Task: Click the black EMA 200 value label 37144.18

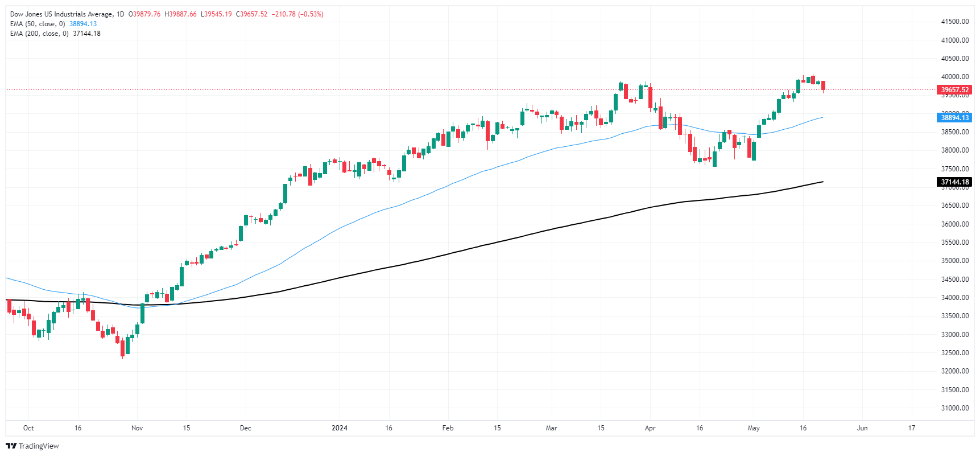Action: click(954, 182)
